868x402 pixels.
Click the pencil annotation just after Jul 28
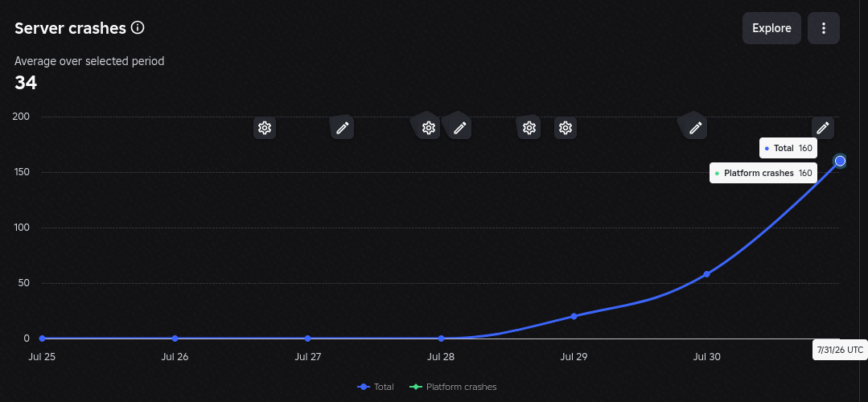click(x=459, y=129)
